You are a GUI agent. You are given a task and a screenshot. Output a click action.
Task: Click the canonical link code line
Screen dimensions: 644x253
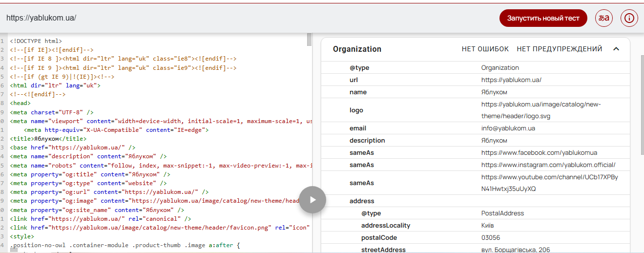click(x=100, y=219)
